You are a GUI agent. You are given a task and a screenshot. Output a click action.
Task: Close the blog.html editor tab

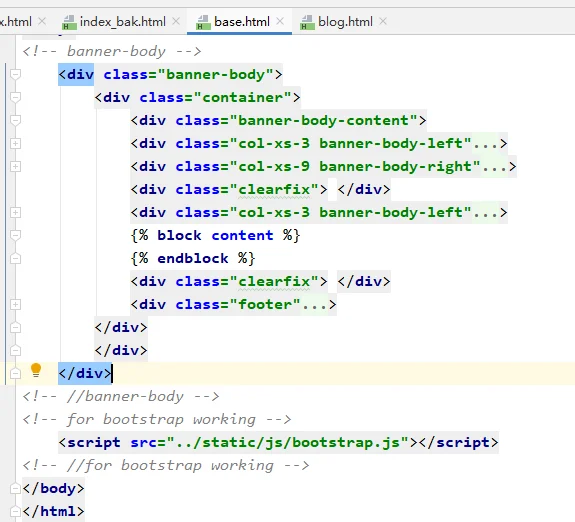(x=383, y=21)
